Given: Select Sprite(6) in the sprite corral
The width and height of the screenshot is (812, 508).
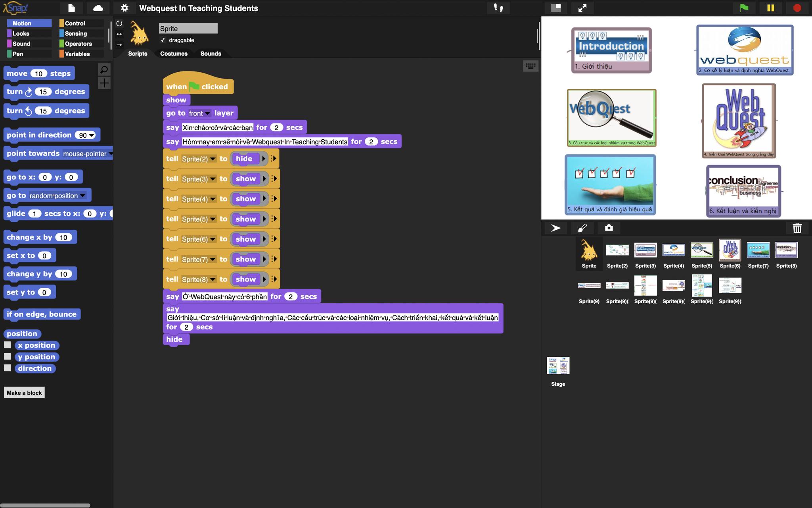Looking at the screenshot, I should pyautogui.click(x=730, y=254).
